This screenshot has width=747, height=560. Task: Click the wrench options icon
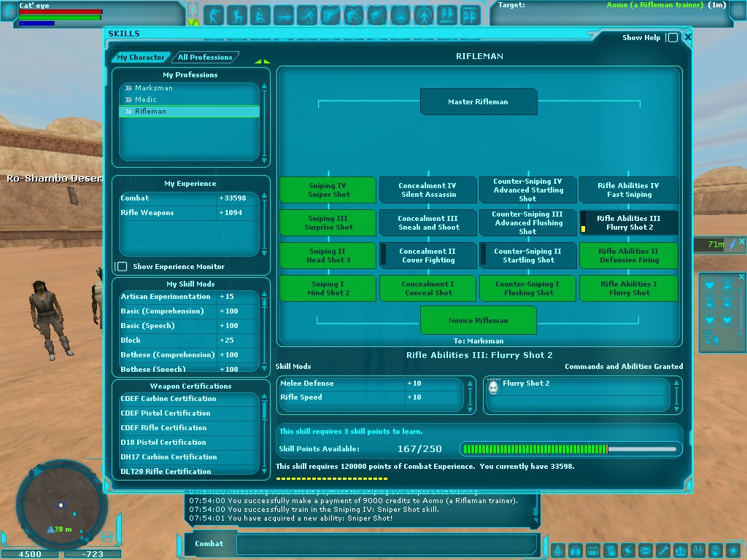[663, 550]
